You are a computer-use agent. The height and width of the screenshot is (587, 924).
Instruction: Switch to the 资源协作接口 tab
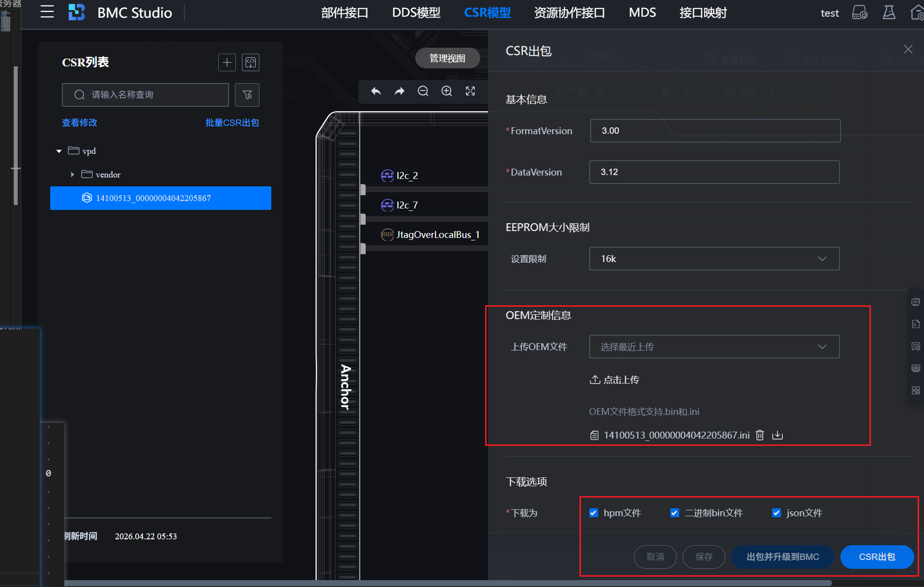coord(570,13)
